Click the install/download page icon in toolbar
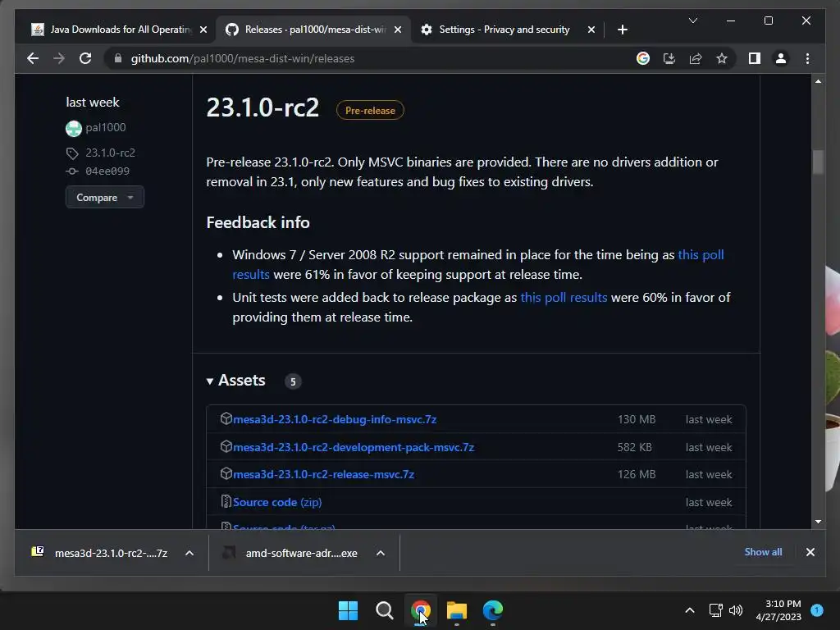The image size is (840, 630). 669,58
